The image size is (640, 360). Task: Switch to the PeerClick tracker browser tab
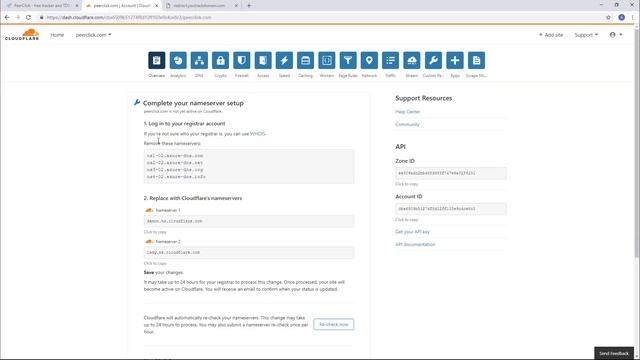(x=42, y=6)
